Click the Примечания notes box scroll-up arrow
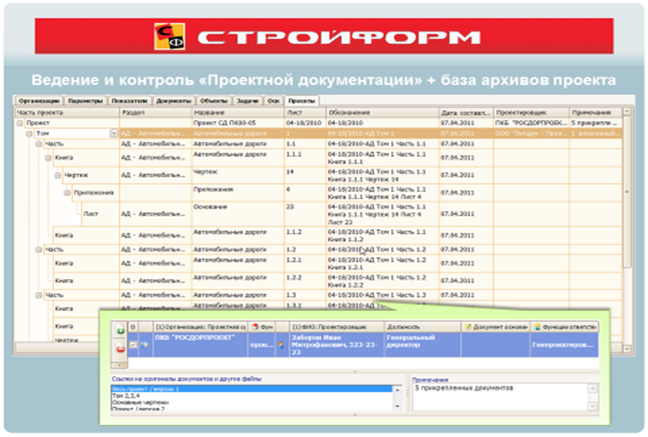 [593, 388]
